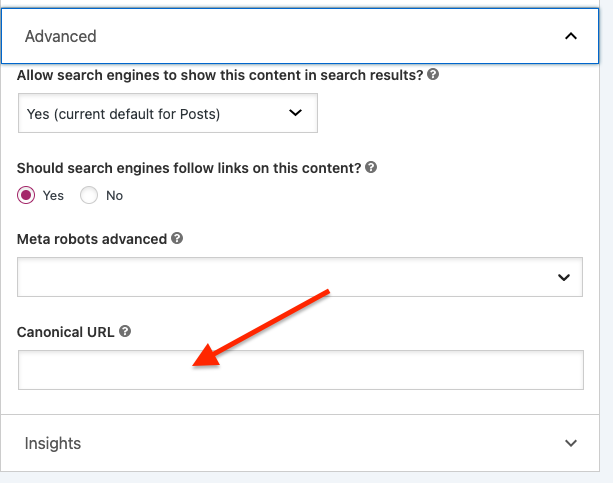Select the No radio button for following links
The image size is (613, 483).
(89, 195)
